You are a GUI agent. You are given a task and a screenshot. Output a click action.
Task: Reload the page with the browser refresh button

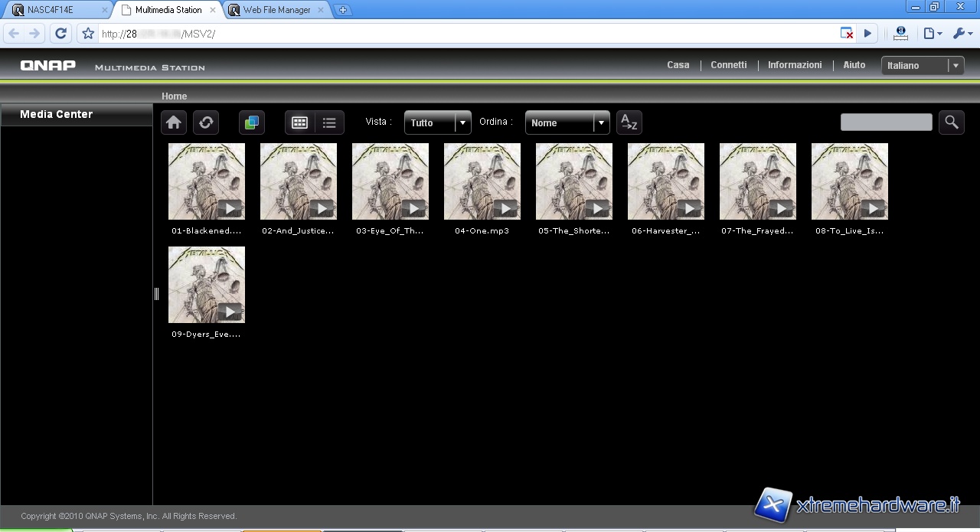pyautogui.click(x=61, y=34)
